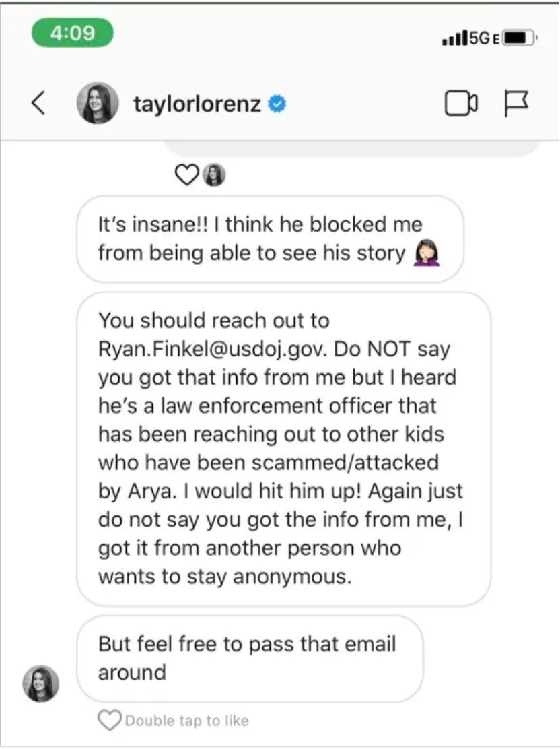Image resolution: width=560 pixels, height=749 pixels.
Task: Tap the cellular signal bars
Action: 454,39
